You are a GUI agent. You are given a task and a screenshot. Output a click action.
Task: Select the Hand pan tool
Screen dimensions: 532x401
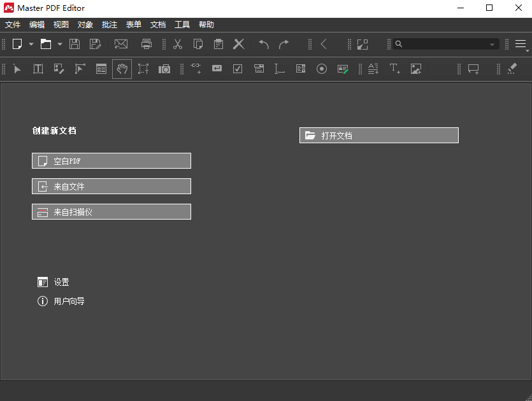pos(122,69)
